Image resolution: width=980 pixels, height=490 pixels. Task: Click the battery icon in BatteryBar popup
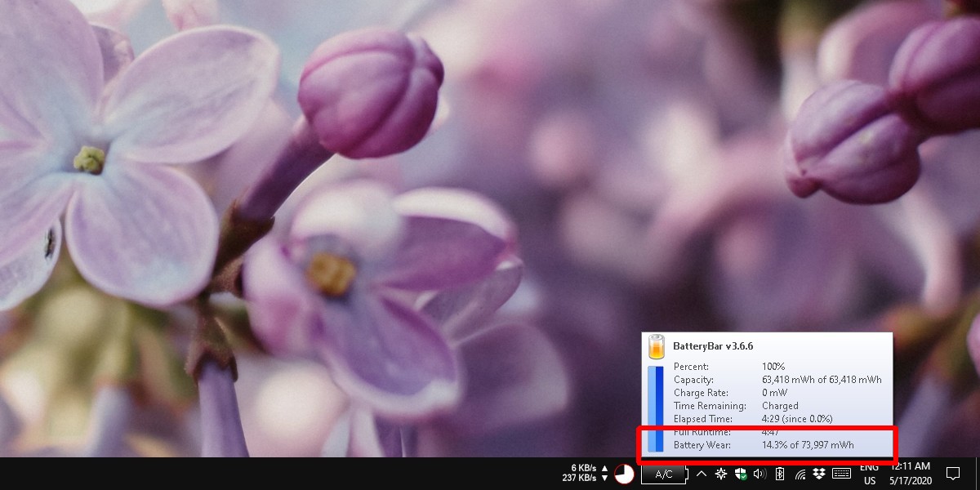(x=657, y=347)
